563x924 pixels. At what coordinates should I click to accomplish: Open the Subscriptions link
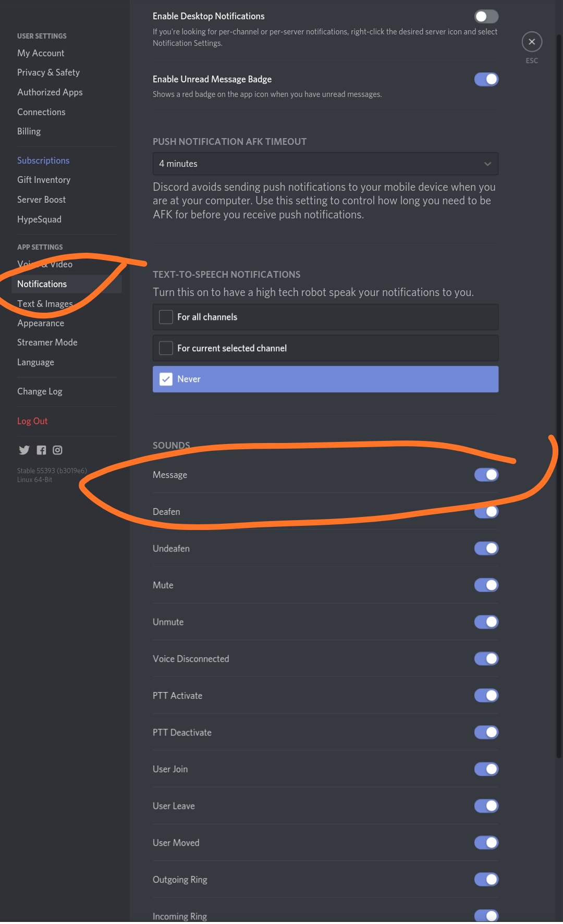pyautogui.click(x=43, y=161)
